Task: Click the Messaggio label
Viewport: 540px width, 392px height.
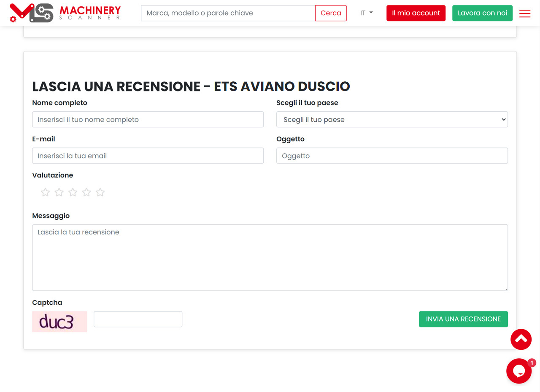Action: [x=51, y=216]
